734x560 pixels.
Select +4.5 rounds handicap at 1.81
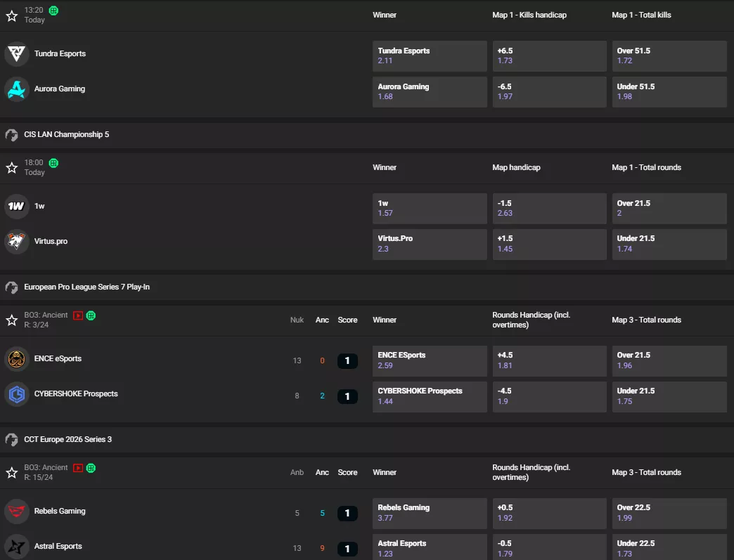(550, 361)
